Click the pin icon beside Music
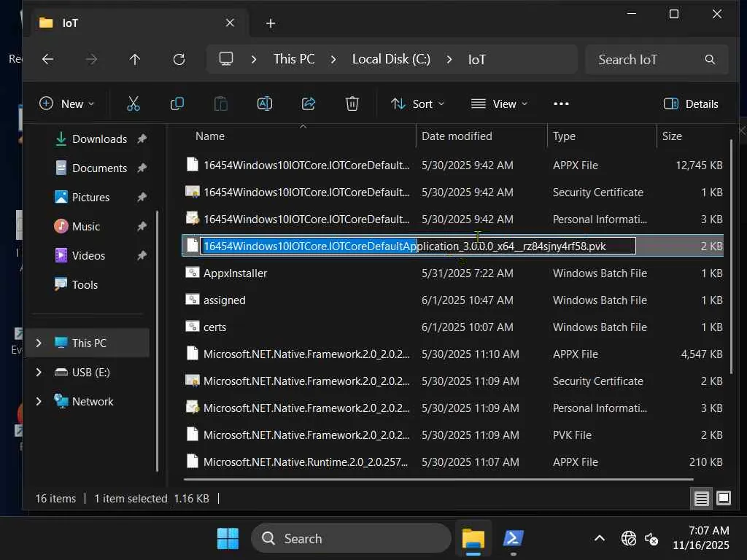The width and height of the screenshot is (747, 560). tap(142, 227)
